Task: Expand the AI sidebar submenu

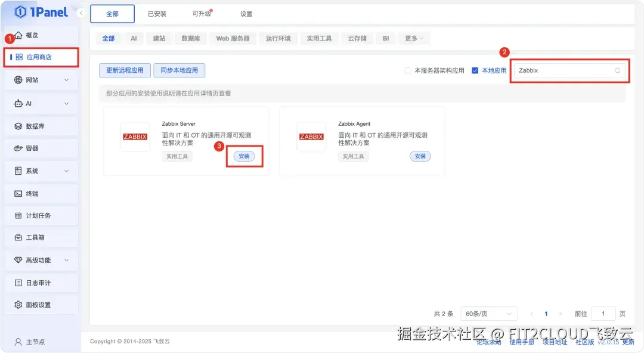Action: pyautogui.click(x=67, y=104)
